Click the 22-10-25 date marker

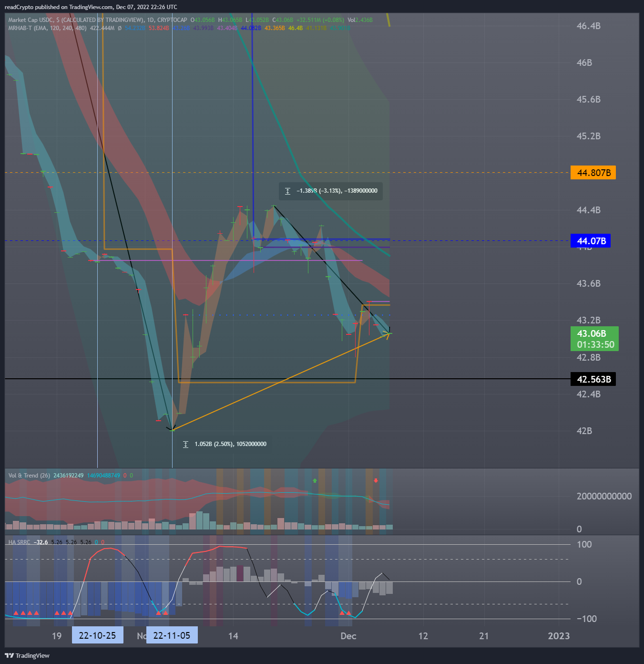[x=97, y=635]
